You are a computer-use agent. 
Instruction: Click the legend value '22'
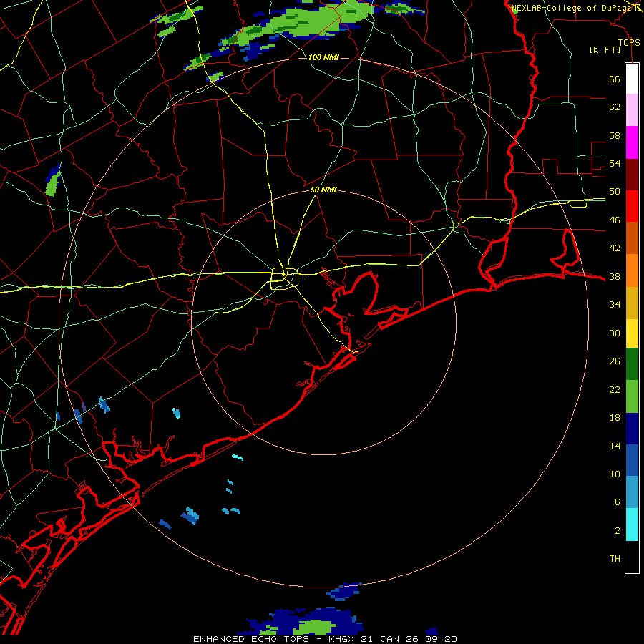tap(615, 390)
